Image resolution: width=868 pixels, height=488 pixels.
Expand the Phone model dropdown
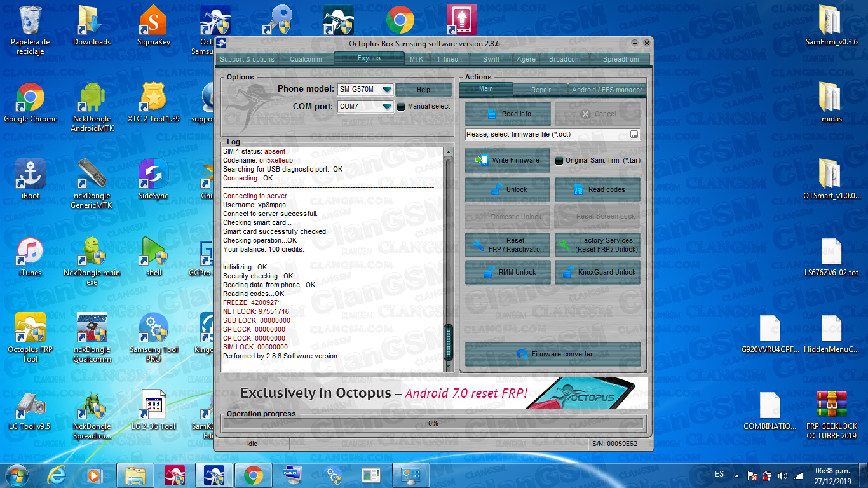coord(386,90)
